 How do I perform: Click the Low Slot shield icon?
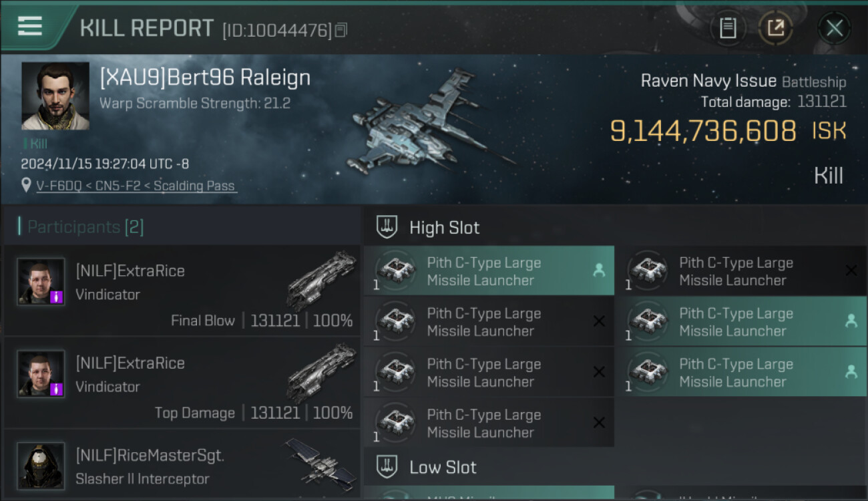click(x=387, y=467)
